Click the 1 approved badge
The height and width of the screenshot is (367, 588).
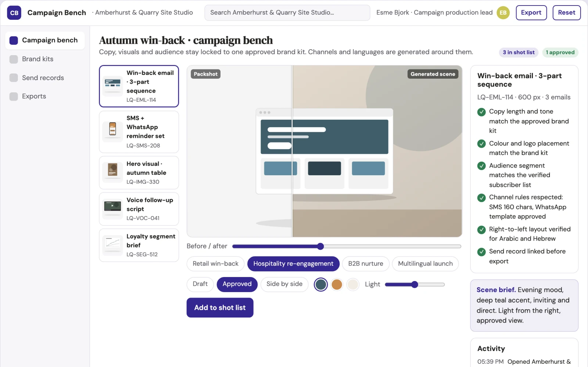pos(560,53)
